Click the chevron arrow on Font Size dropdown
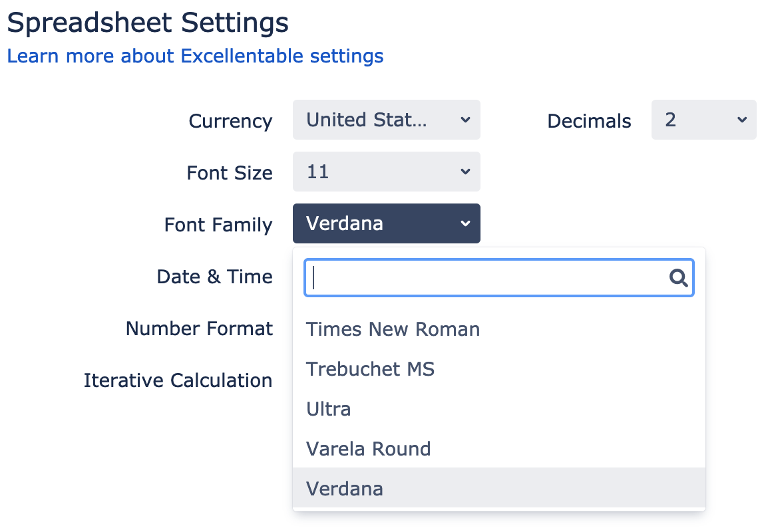Viewport: 764px width, 532px height. (x=465, y=172)
